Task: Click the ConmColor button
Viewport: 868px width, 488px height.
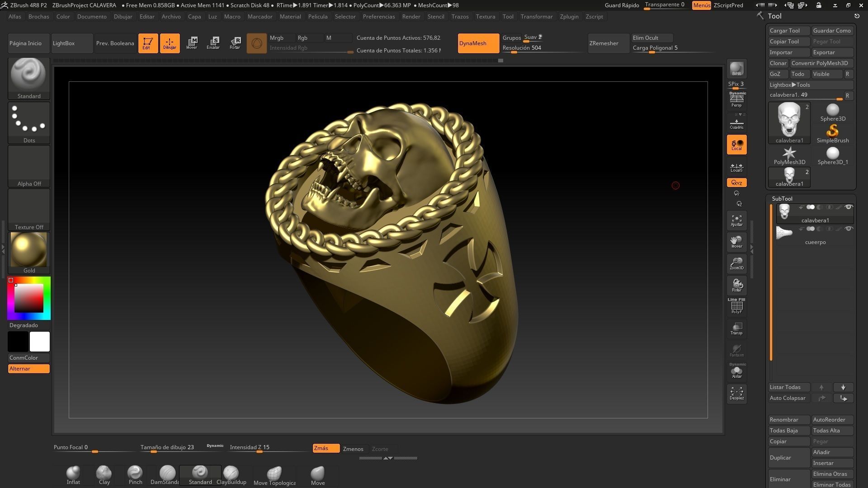Action: coord(29,358)
